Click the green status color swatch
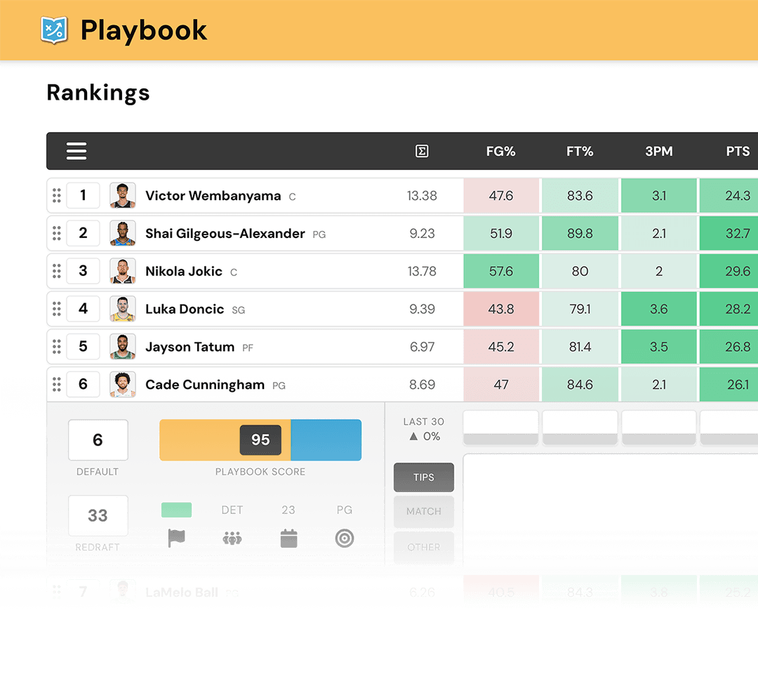The image size is (758, 700). (176, 510)
